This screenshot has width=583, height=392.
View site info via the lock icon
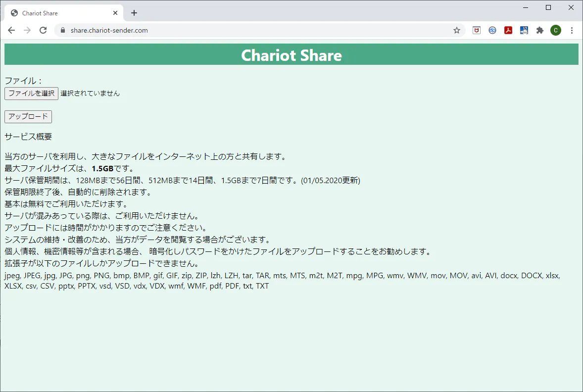[62, 30]
